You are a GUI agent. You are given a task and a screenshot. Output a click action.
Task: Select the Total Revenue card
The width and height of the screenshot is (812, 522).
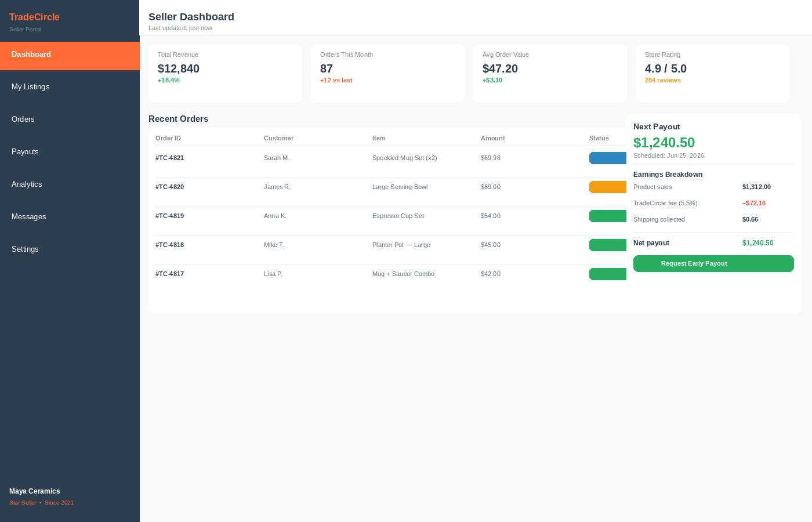pyautogui.click(x=225, y=73)
